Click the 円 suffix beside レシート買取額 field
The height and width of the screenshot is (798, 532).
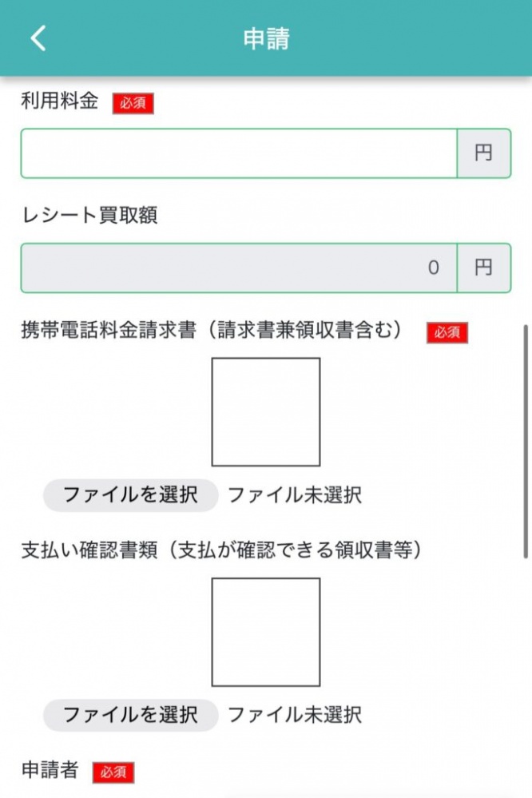coord(483,268)
